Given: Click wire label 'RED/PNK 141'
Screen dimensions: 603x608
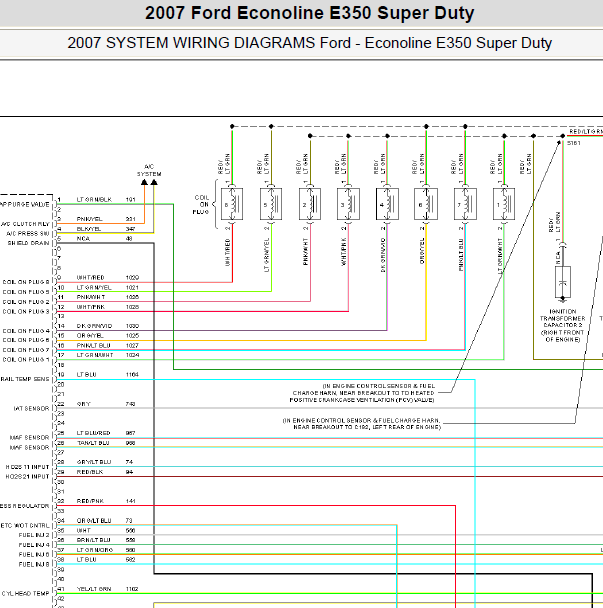Looking at the screenshot, I should [x=106, y=501].
